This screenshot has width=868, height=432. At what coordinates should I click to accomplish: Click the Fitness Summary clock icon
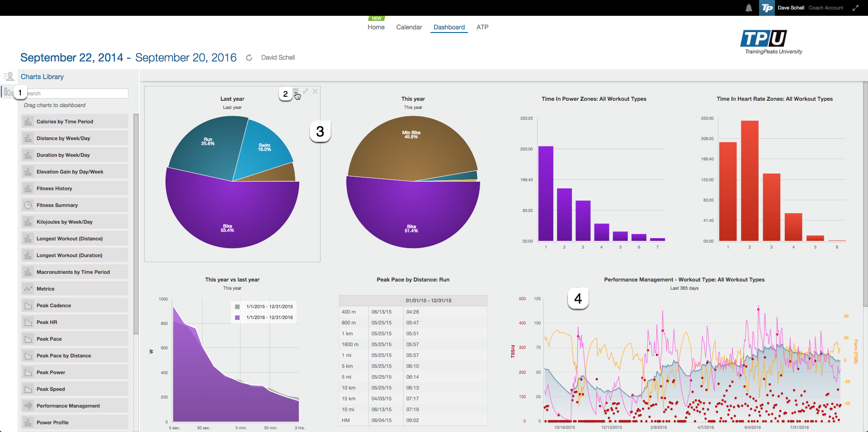point(28,205)
